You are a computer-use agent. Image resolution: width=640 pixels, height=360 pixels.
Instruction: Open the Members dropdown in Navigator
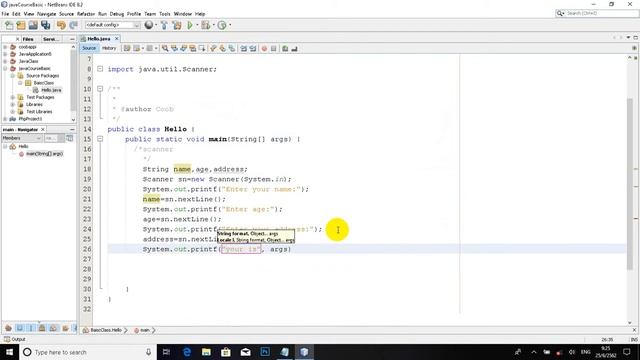point(22,138)
